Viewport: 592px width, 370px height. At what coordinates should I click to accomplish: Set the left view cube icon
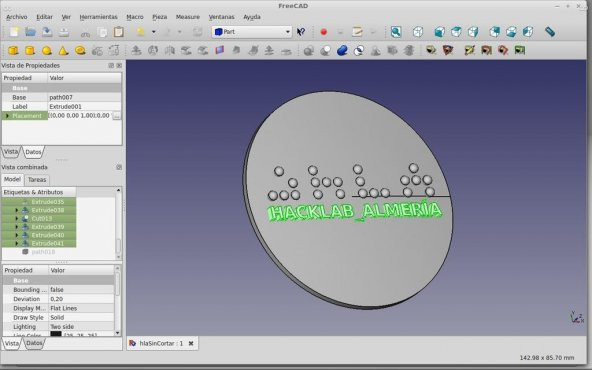click(528, 32)
